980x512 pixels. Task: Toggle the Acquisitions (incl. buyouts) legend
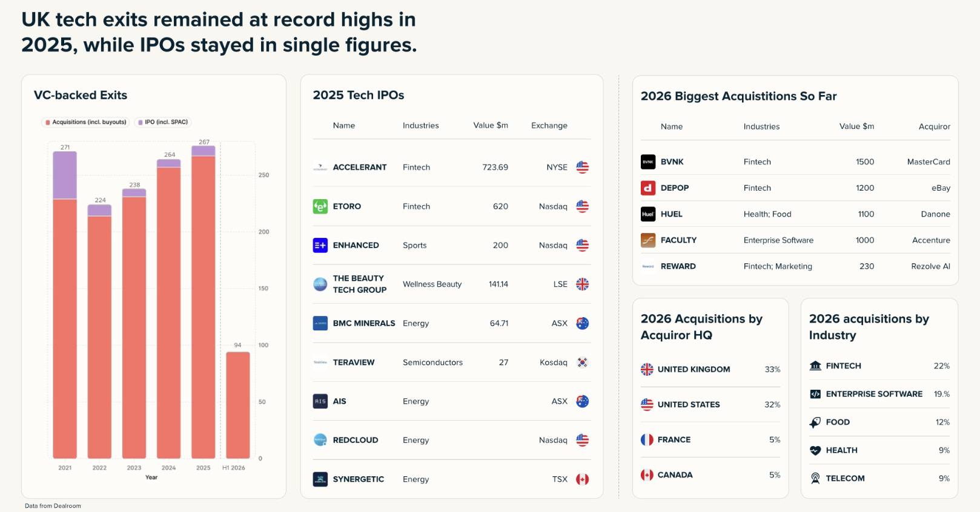[x=85, y=122]
